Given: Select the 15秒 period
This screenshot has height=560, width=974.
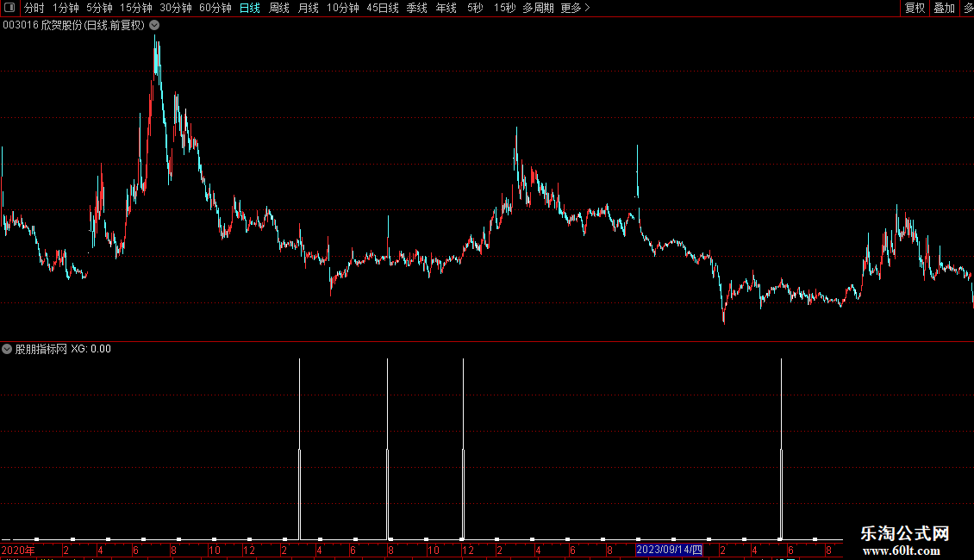Looking at the screenshot, I should (504, 8).
